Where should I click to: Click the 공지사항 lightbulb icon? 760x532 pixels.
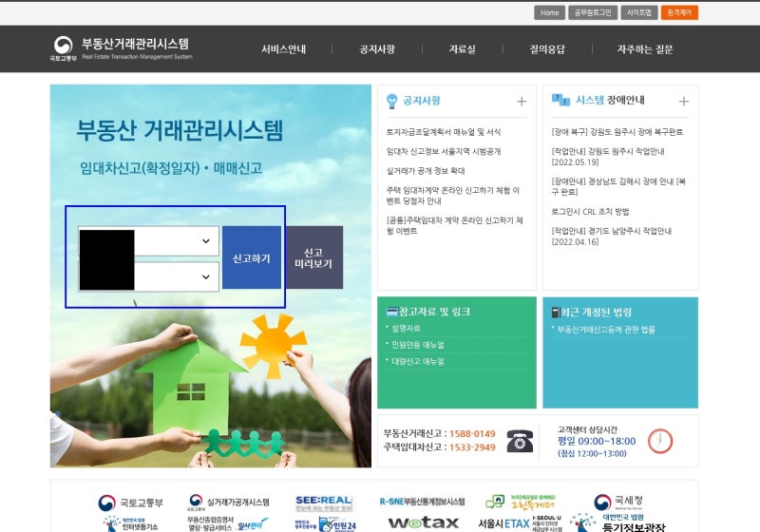click(391, 101)
